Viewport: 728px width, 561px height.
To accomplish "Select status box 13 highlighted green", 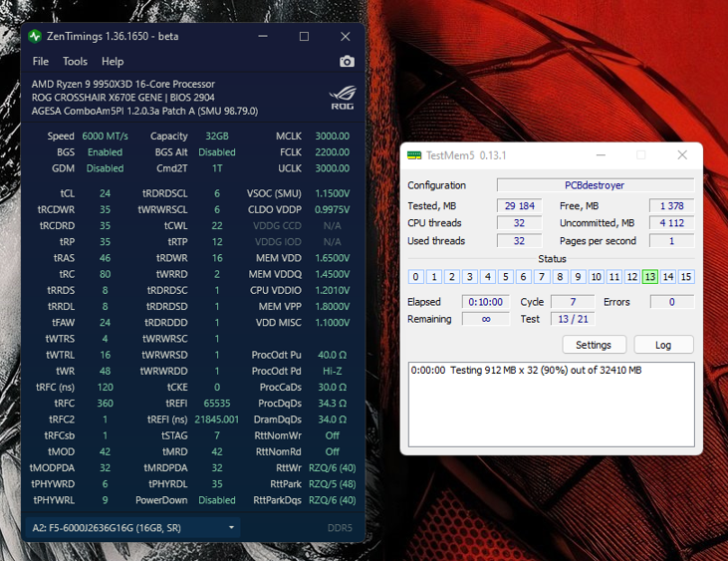I will (x=649, y=277).
